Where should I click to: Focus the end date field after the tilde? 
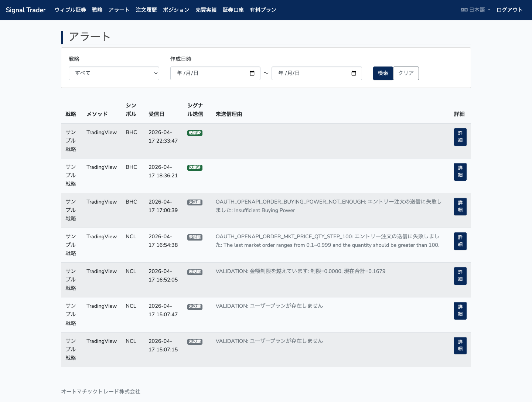317,73
